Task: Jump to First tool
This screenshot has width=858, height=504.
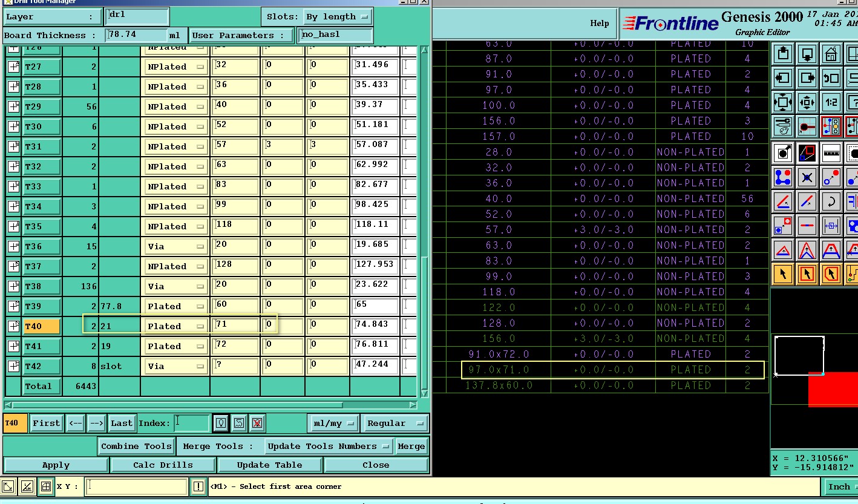Action: coord(46,423)
